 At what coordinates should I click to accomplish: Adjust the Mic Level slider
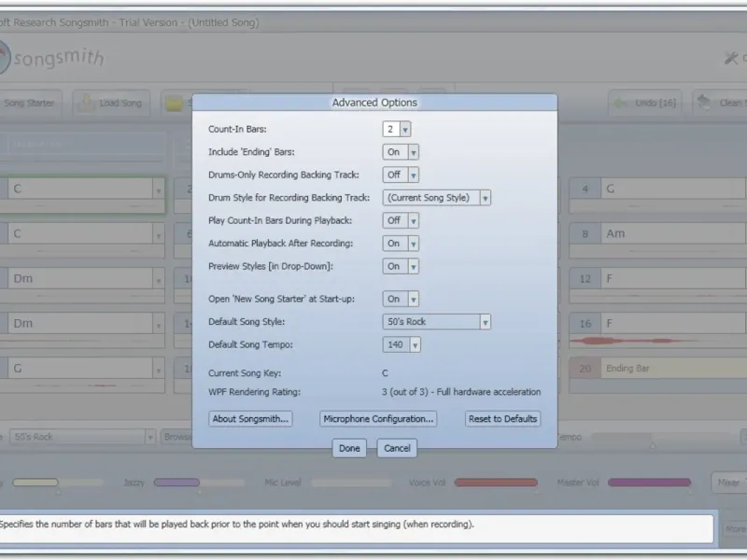[351, 483]
